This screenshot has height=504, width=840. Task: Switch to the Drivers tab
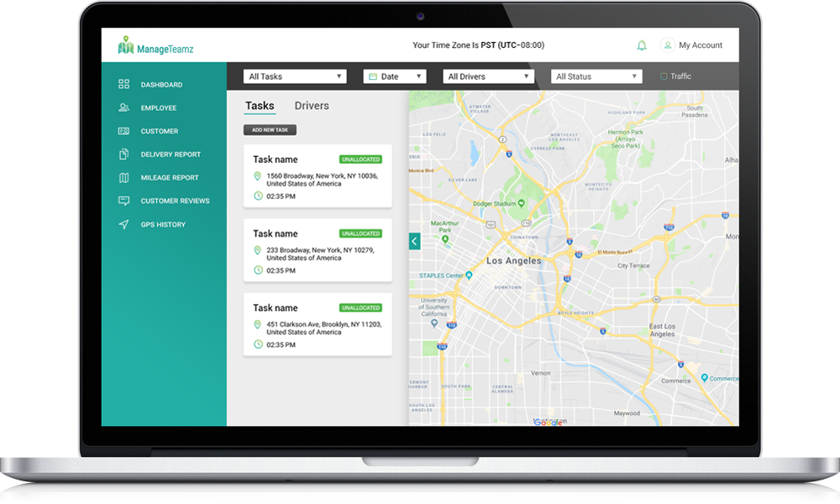pos(312,106)
